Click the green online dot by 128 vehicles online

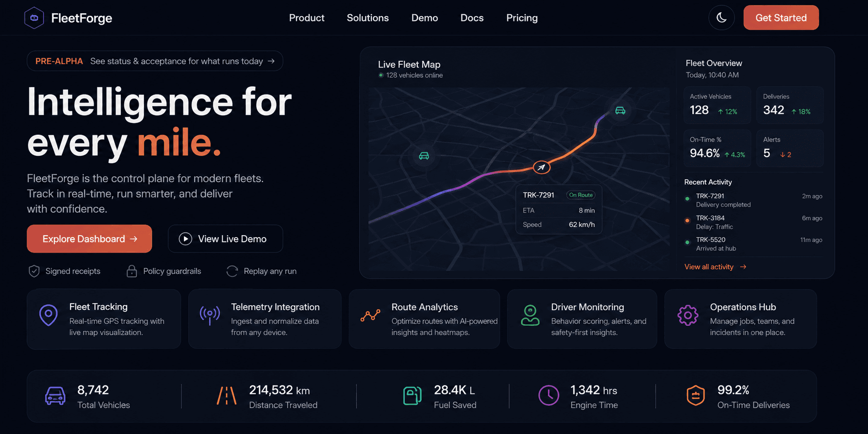pyautogui.click(x=381, y=75)
